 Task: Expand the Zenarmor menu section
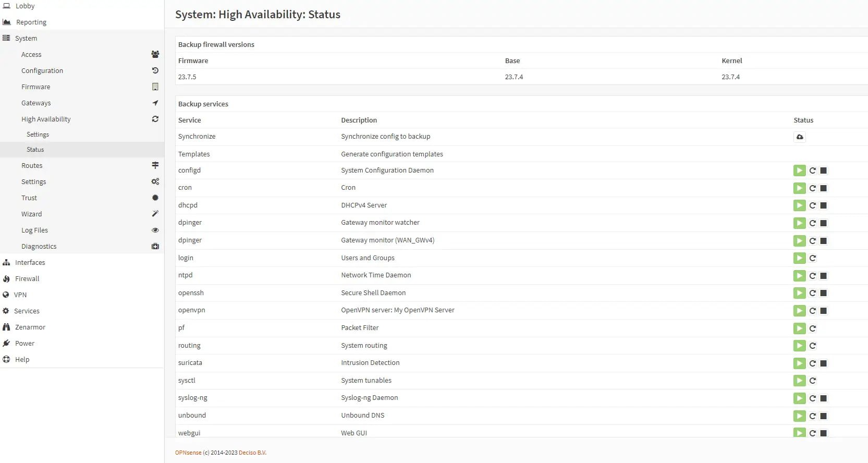[82, 327]
